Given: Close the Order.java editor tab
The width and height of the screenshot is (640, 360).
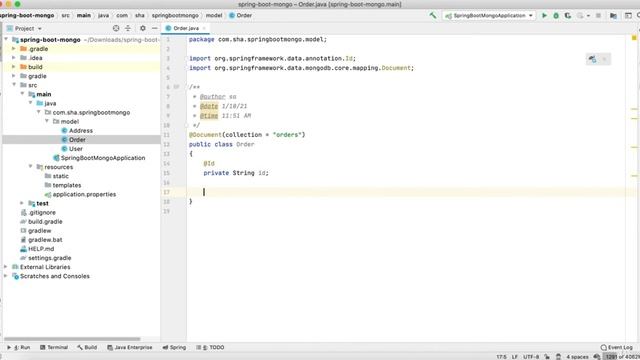Looking at the screenshot, I should point(204,28).
